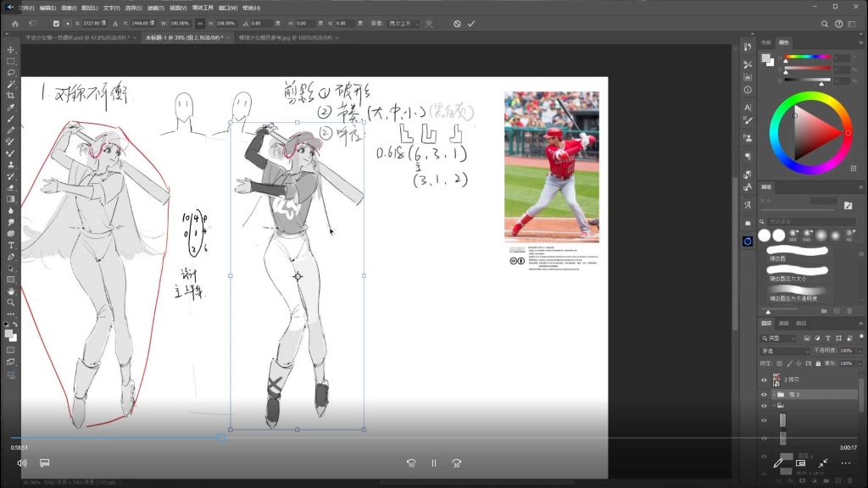This screenshot has height=488, width=868.
Task: Hide the '组 2' group layer
Action: (764, 395)
